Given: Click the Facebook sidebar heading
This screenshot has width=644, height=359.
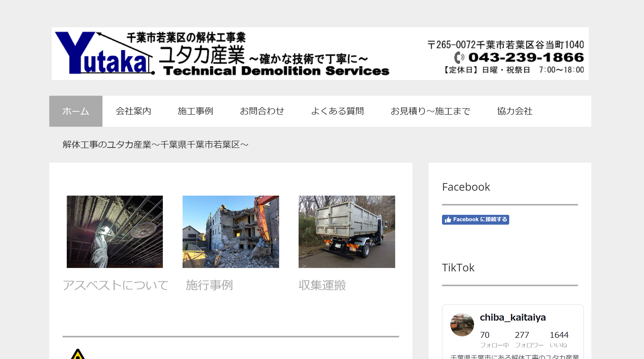Looking at the screenshot, I should 466,187.
